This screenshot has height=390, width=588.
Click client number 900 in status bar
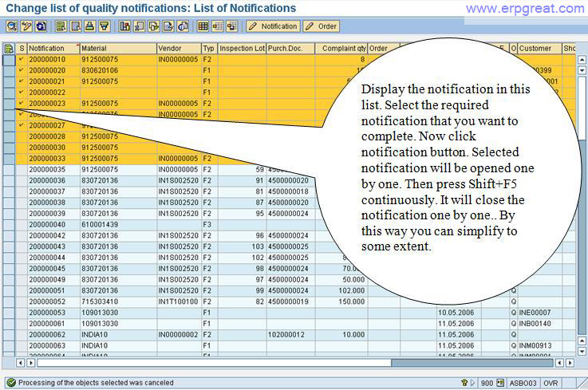point(487,383)
